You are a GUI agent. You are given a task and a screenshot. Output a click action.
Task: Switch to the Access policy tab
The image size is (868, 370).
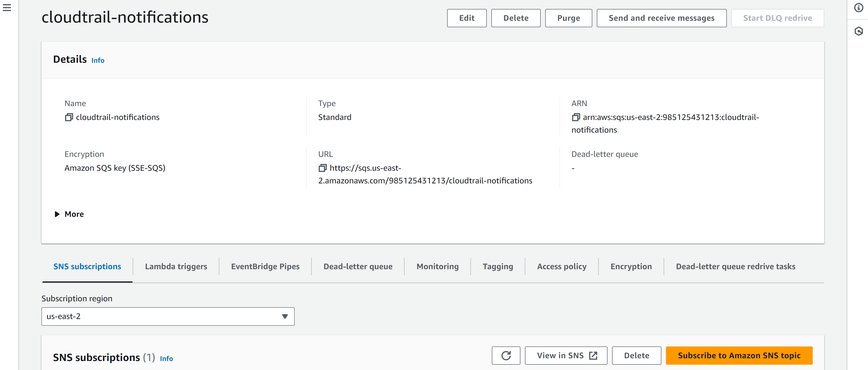[561, 266]
